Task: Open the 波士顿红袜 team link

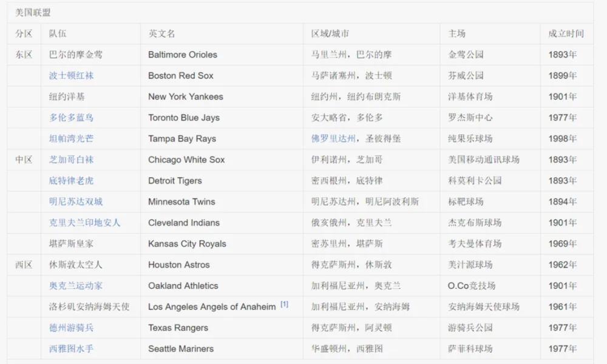Action: point(71,76)
